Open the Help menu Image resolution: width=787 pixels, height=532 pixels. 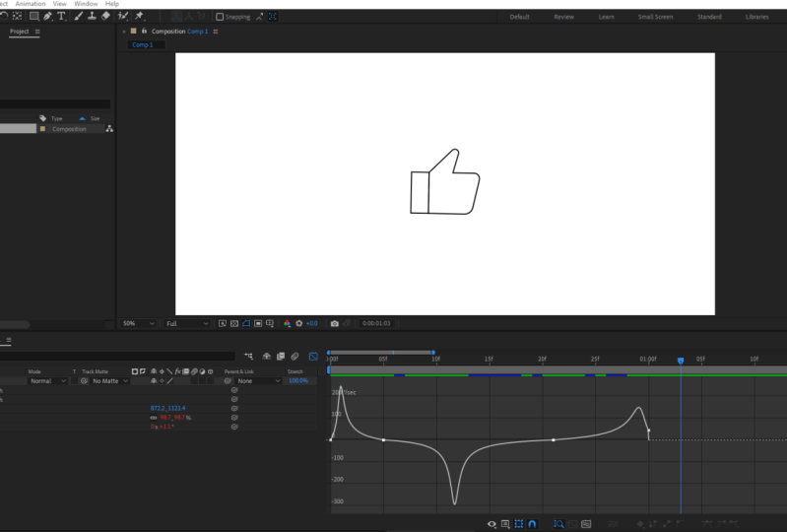point(112,4)
